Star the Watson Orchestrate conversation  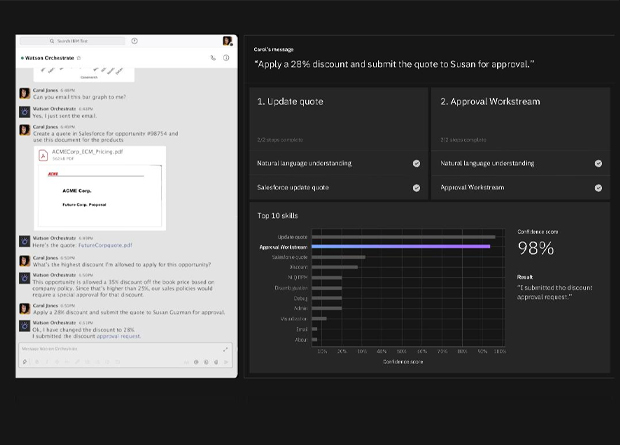(x=79, y=58)
